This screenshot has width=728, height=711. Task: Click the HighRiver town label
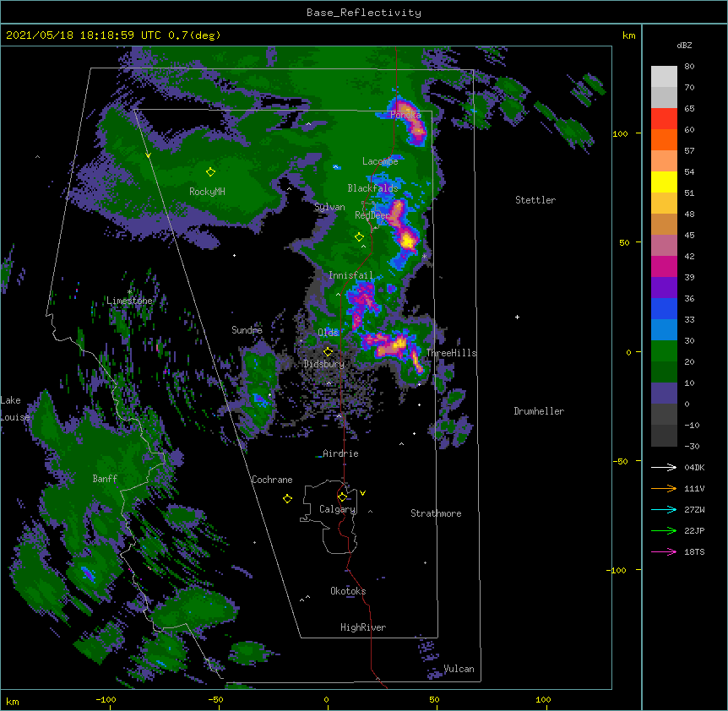(363, 627)
